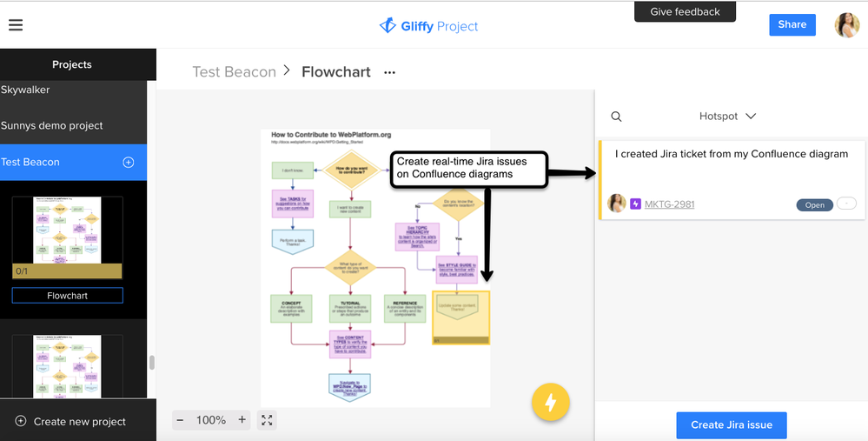Image resolution: width=868 pixels, height=441 pixels.
Task: Click the Gliffy Project logo
Action: [428, 26]
